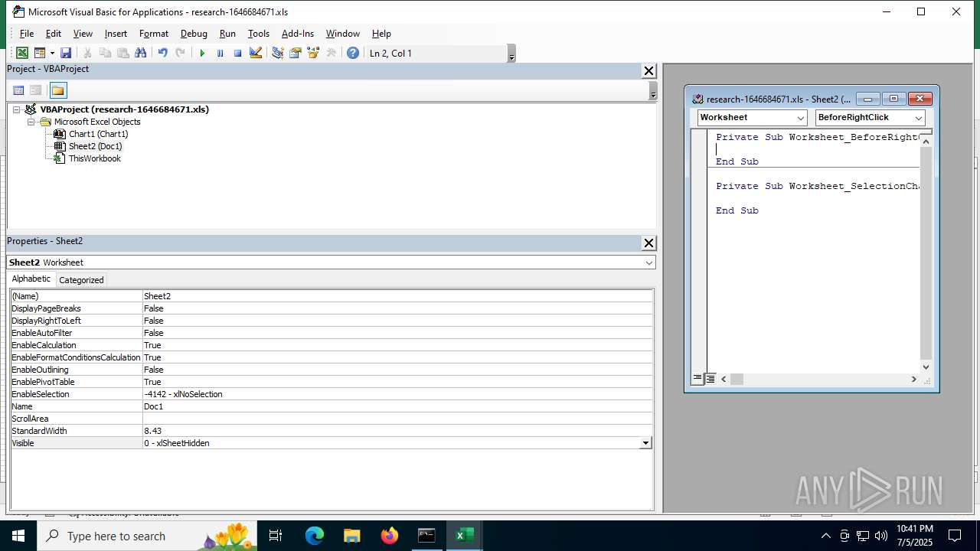Open the Window menu
This screenshot has width=980, height=551.
tap(343, 34)
